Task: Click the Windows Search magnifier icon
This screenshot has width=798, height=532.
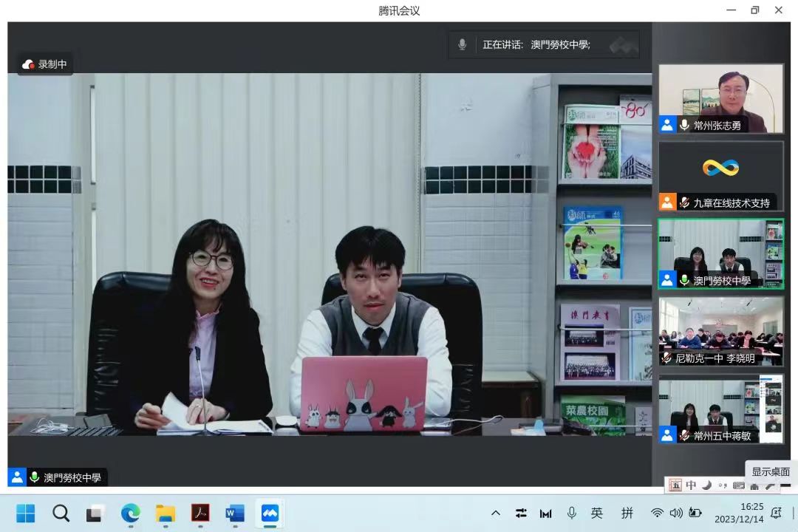Action: point(61,513)
